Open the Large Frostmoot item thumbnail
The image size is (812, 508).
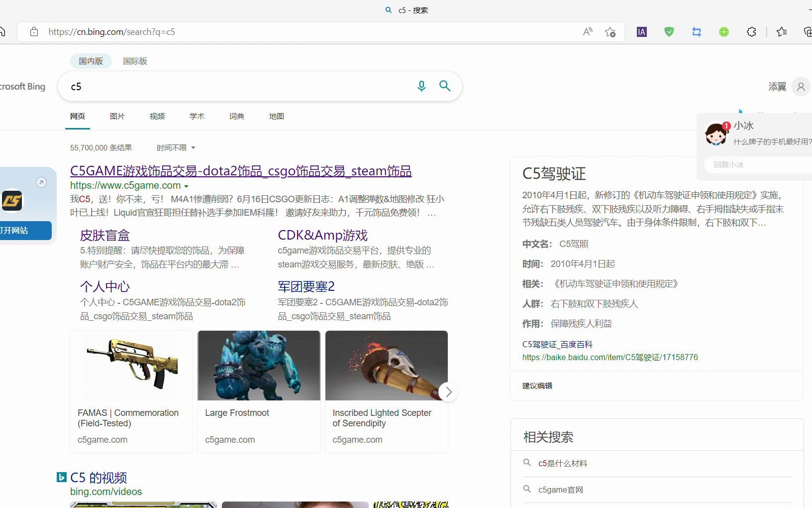coord(259,366)
